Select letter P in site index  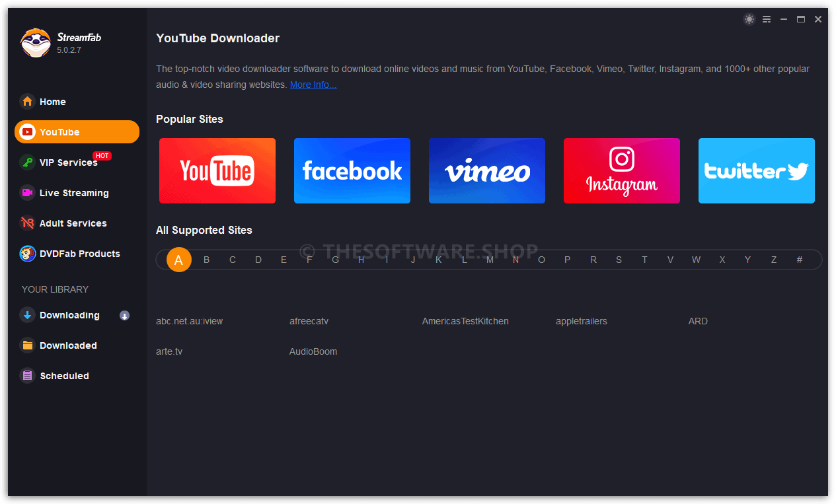(567, 260)
